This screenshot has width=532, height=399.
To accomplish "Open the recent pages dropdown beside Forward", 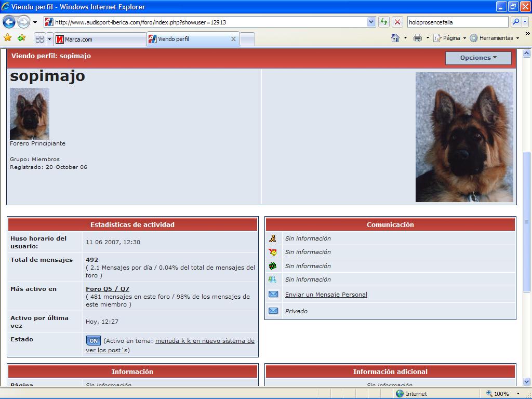I will click(x=35, y=23).
